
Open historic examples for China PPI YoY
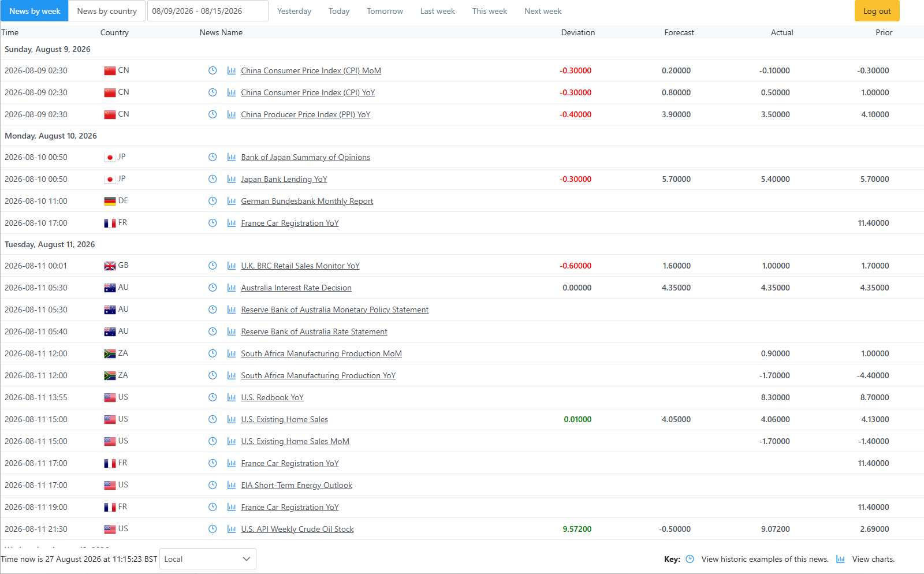coord(213,114)
